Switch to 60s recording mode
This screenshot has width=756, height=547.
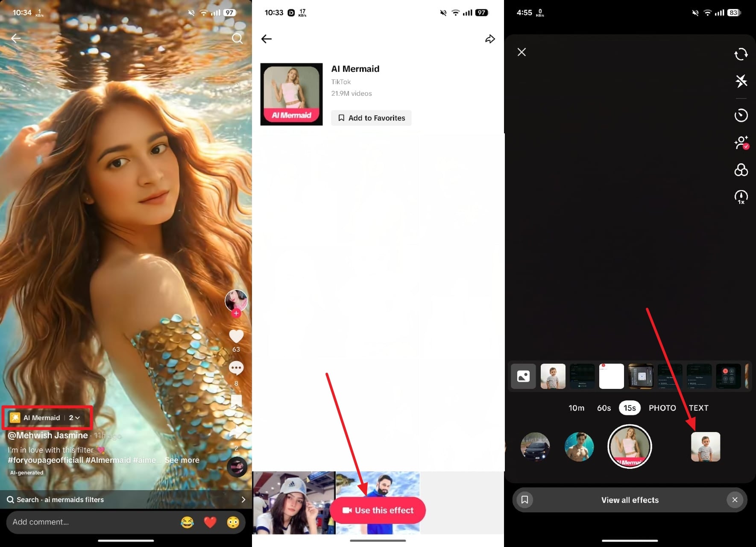coord(604,408)
